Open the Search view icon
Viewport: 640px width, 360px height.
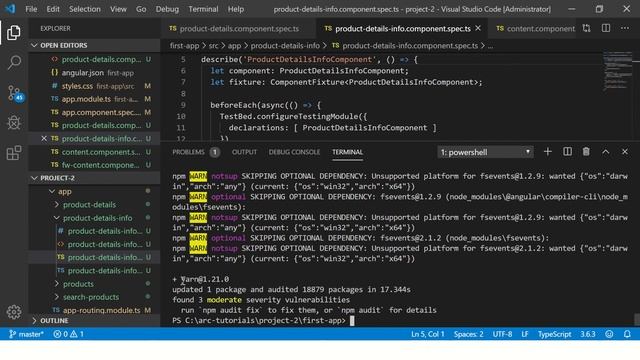[x=14, y=62]
